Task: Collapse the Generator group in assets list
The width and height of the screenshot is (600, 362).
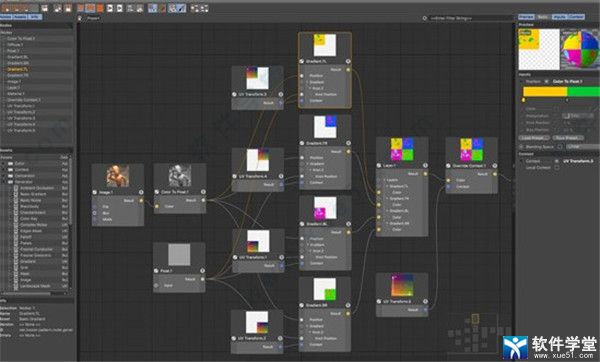Action: (x=4, y=182)
